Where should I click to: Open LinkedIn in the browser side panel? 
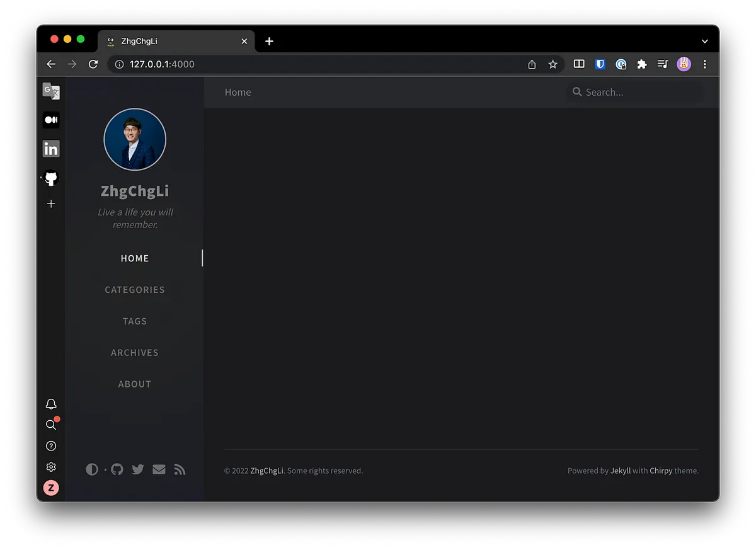(x=51, y=149)
